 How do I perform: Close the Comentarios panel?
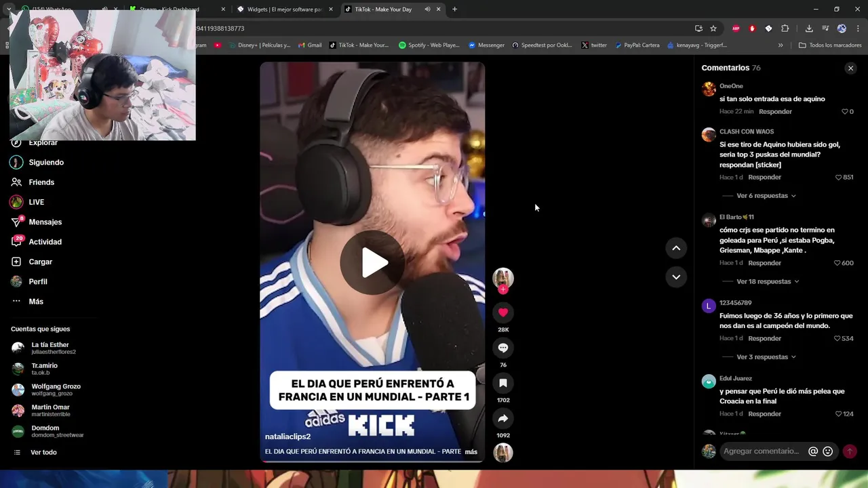[850, 68]
